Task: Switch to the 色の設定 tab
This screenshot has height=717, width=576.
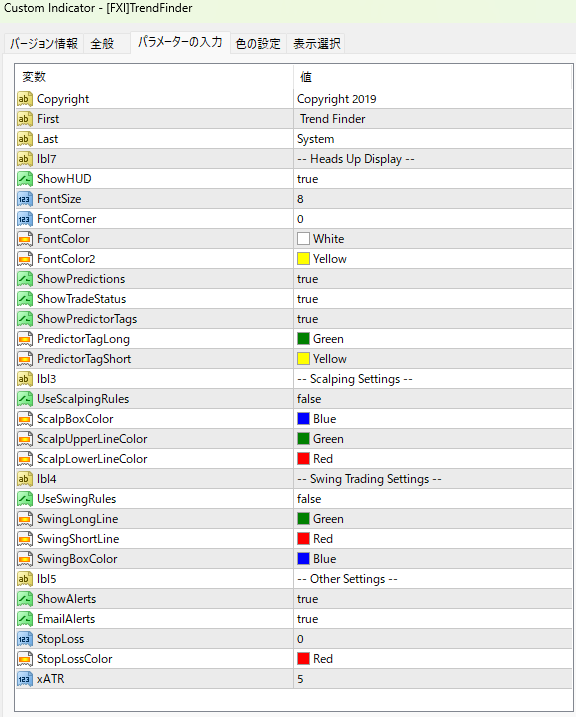Action: [x=258, y=44]
